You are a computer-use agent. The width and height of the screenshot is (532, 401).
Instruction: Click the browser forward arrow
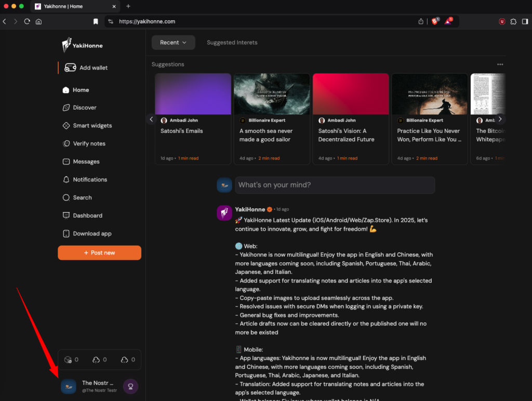[x=16, y=21]
